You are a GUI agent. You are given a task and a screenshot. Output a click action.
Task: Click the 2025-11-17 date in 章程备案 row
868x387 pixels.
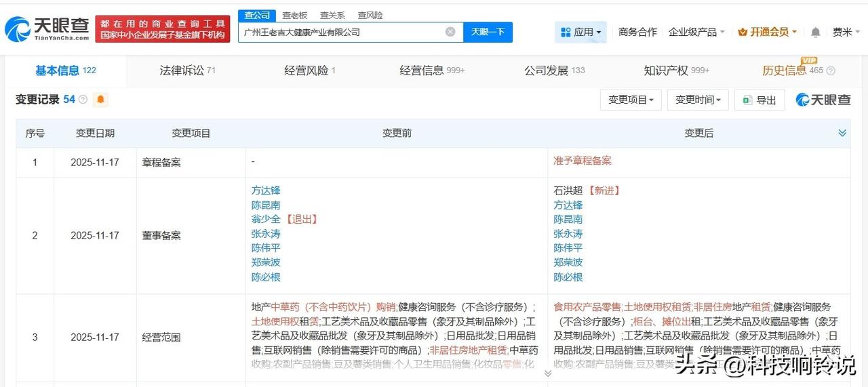click(x=95, y=163)
